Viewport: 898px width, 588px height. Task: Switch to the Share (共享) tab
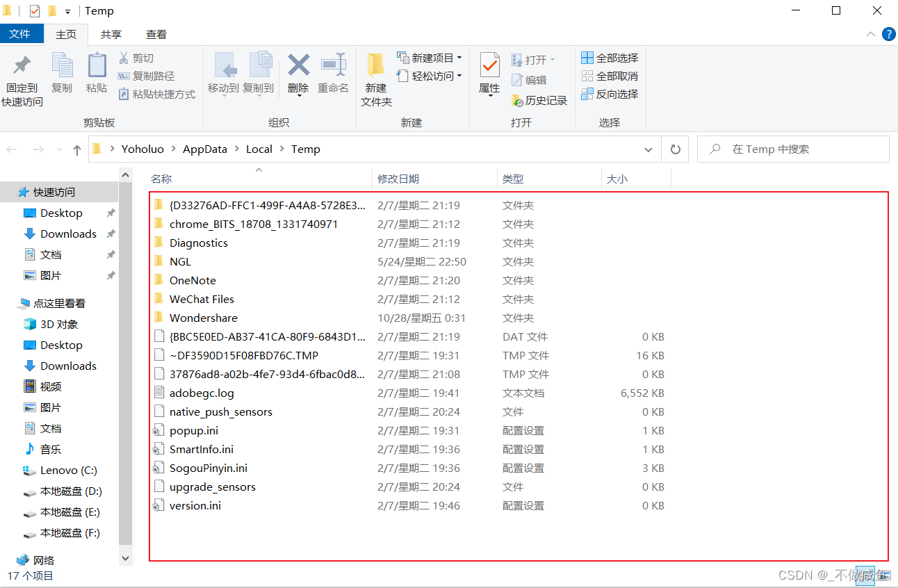[111, 34]
